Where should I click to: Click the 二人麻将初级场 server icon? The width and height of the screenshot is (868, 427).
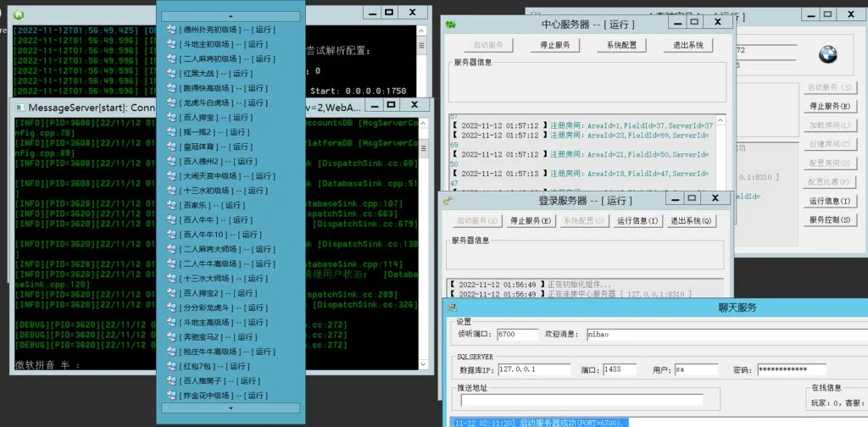171,58
